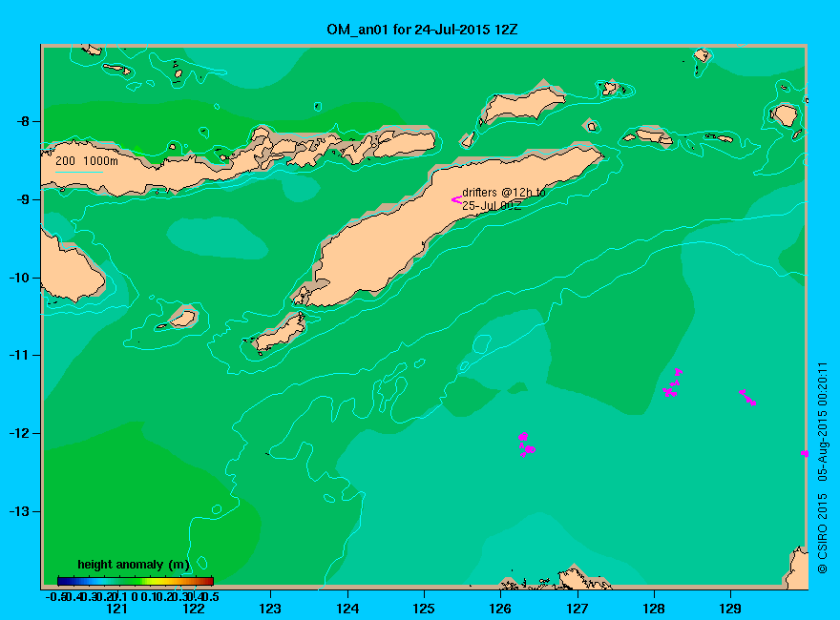
Task: Click longitude label "124" on the x-axis
Action: tap(347, 609)
